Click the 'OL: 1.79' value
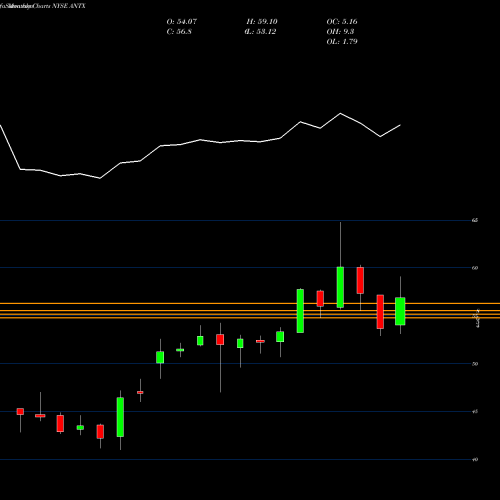The image size is (500, 500). click(342, 42)
